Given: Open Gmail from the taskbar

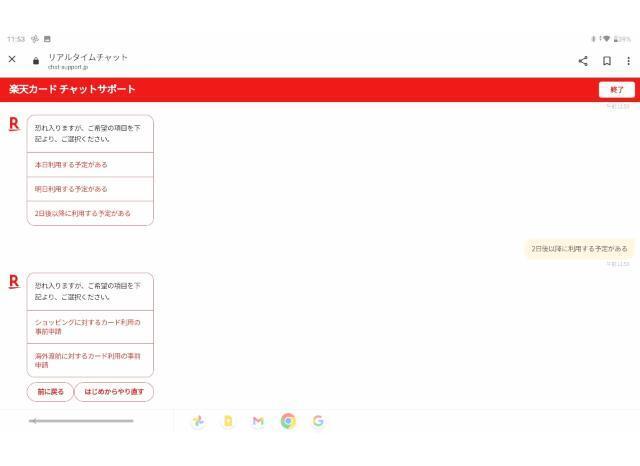Looking at the screenshot, I should (258, 421).
